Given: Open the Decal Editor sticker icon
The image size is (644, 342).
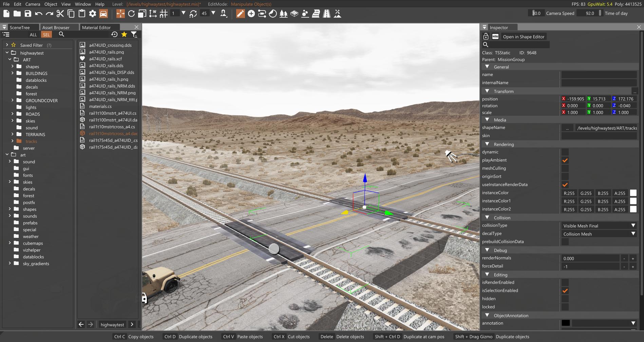Looking at the screenshot, I should (x=273, y=14).
